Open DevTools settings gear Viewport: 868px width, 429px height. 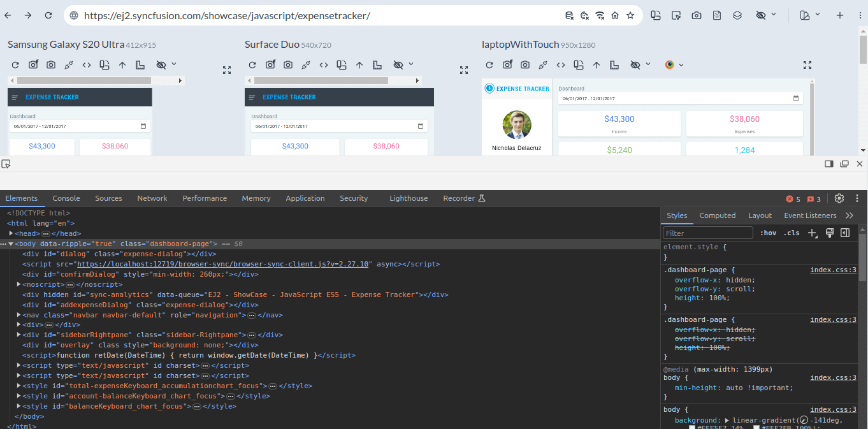(x=839, y=198)
